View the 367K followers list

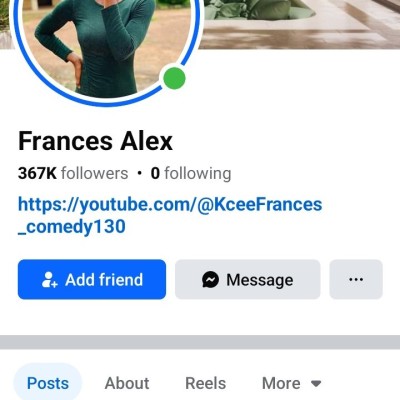pyautogui.click(x=73, y=173)
